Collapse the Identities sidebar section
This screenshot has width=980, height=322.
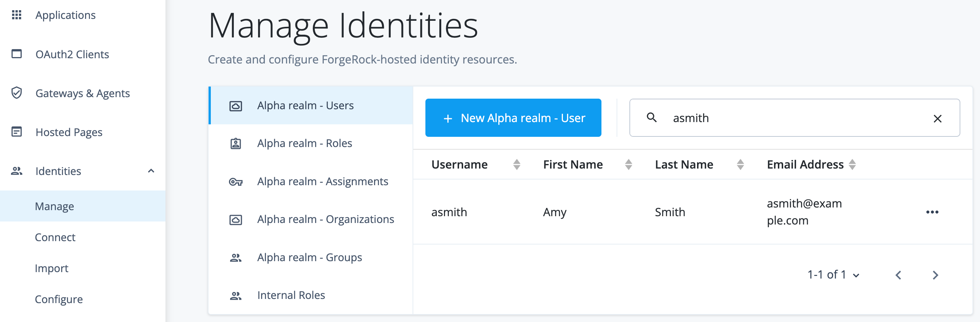pos(151,171)
